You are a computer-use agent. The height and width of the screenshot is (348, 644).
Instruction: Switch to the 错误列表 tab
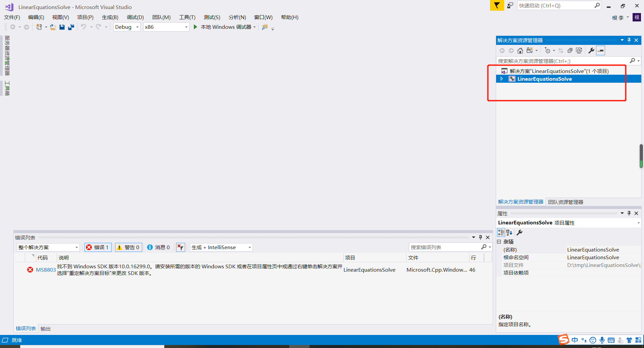(x=26, y=329)
